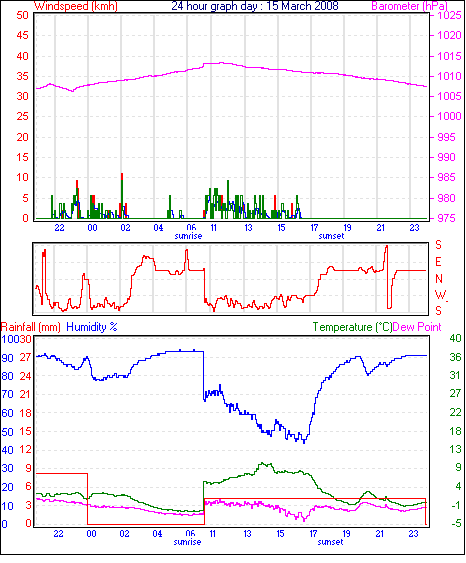Click hour label 02 under the windspeed graph
This screenshot has height=563, width=466.
click(125, 228)
